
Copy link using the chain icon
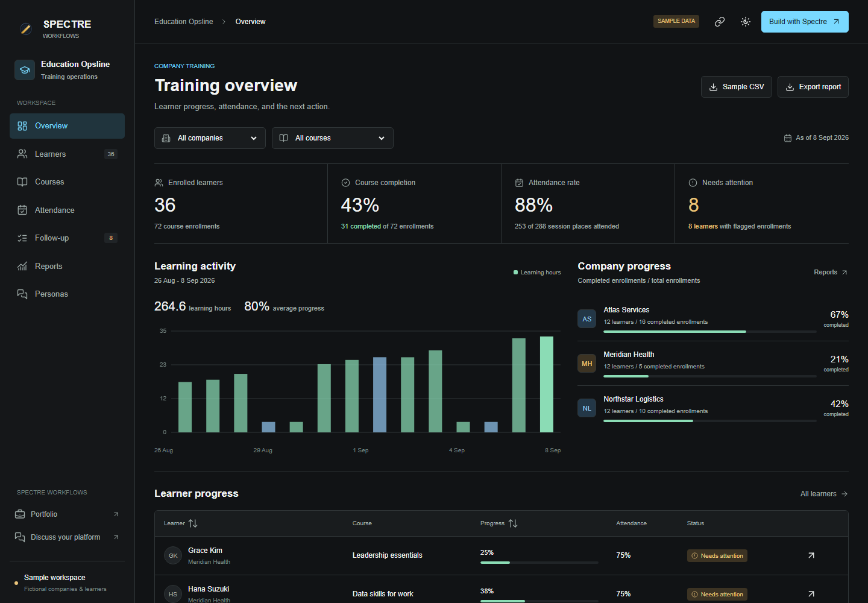(x=720, y=22)
